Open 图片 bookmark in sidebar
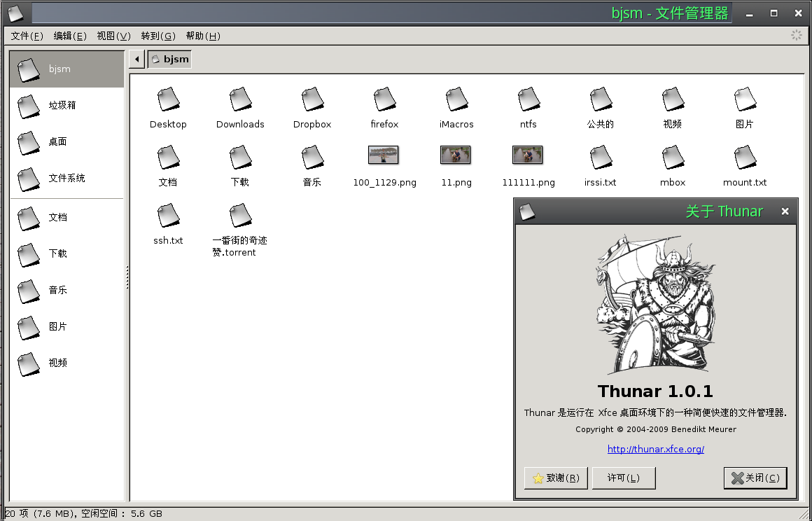This screenshot has width=812, height=521. pos(66,327)
